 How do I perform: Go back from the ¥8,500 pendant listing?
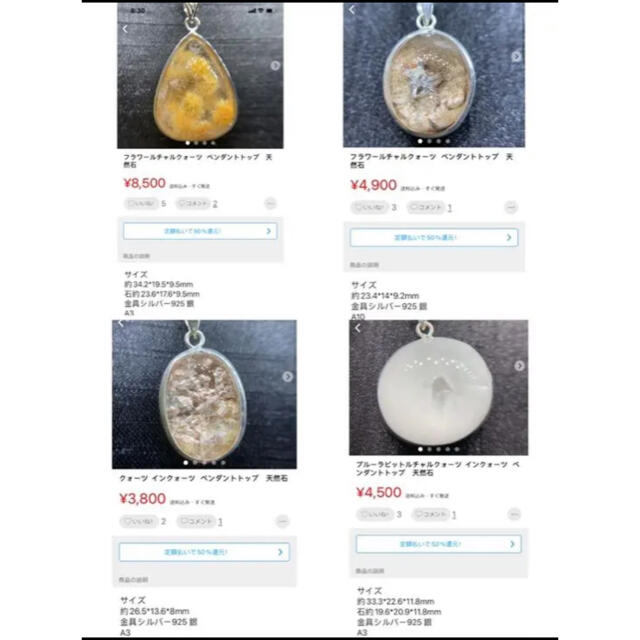[x=125, y=29]
